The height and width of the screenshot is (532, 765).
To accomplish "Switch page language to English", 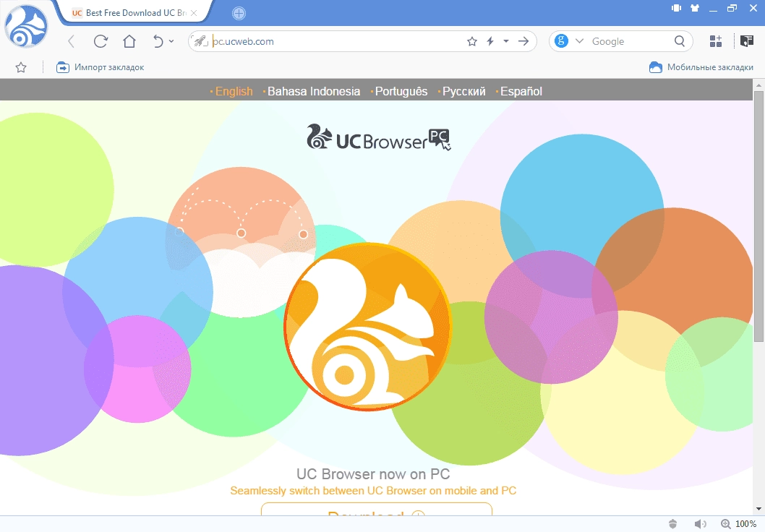I will tap(234, 91).
